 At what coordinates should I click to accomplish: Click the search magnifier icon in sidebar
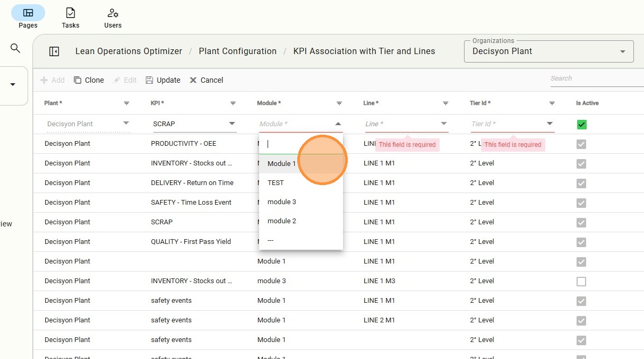(15, 48)
